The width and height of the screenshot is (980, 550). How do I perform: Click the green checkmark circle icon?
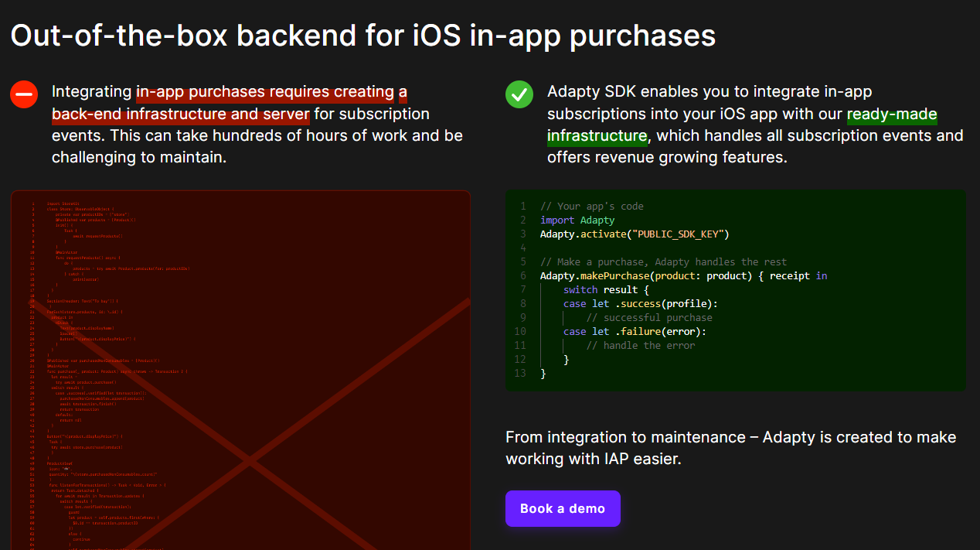click(519, 94)
